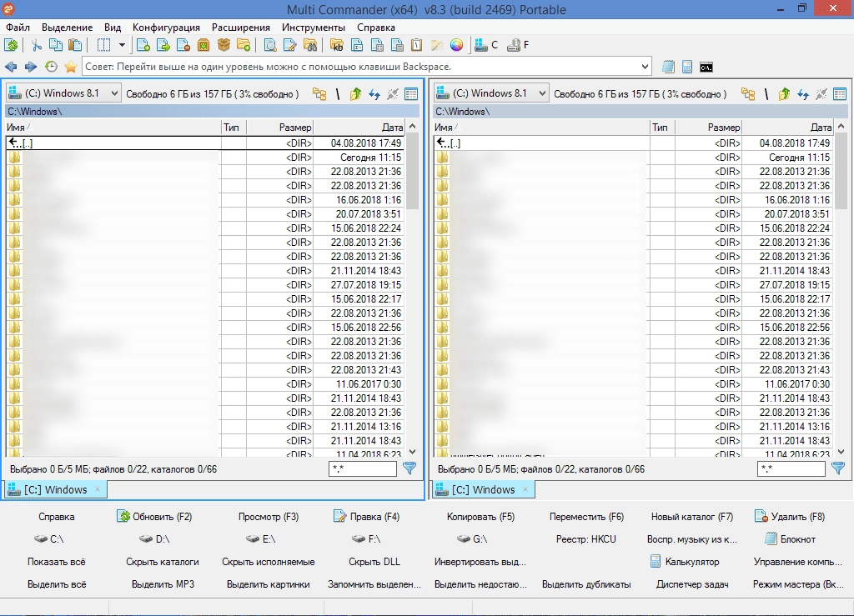Click up-one-level folder icon in right panel
The width and height of the screenshot is (854, 616).
pos(784,94)
